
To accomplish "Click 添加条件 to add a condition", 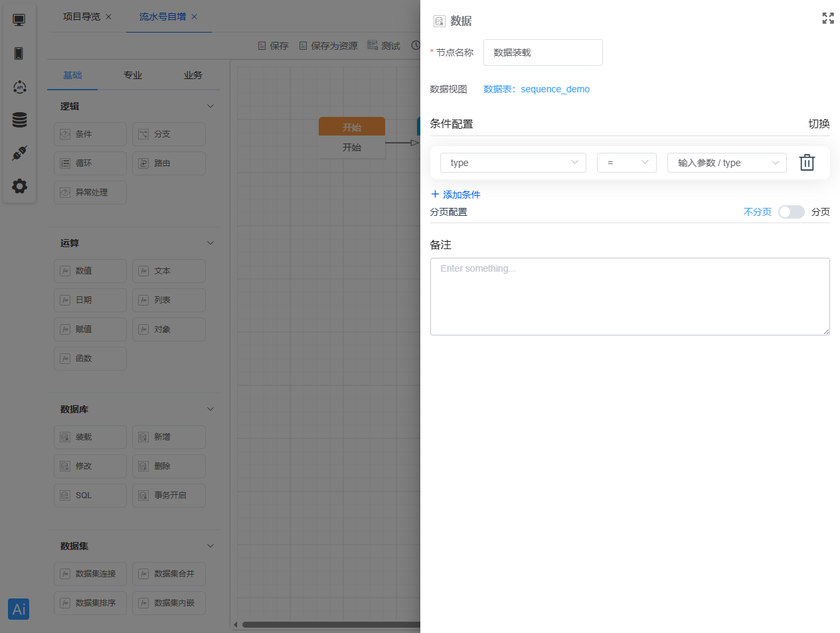I will 456,194.
